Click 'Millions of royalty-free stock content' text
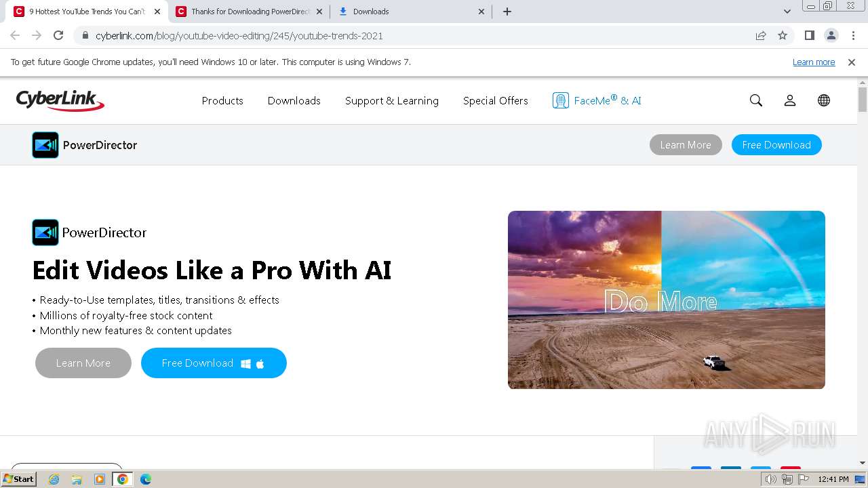 (x=126, y=315)
